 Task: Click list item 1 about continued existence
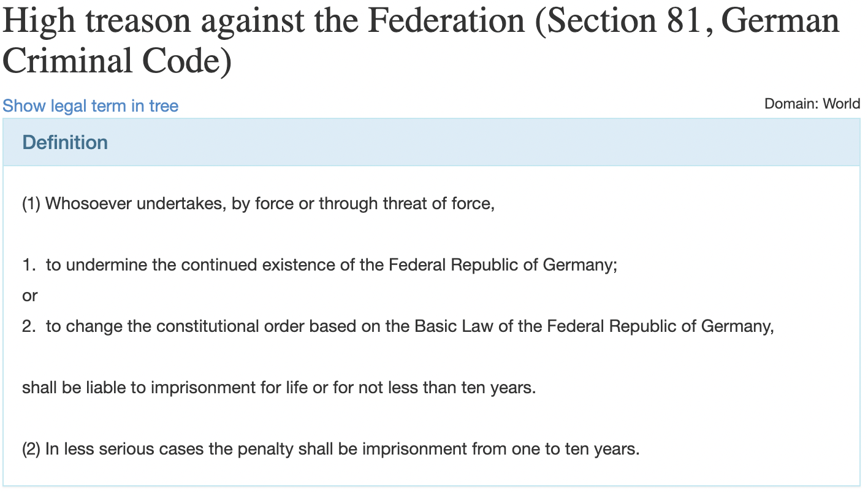[319, 266]
